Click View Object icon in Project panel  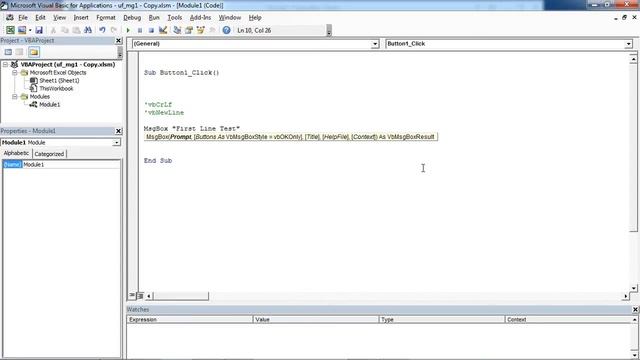[20, 52]
